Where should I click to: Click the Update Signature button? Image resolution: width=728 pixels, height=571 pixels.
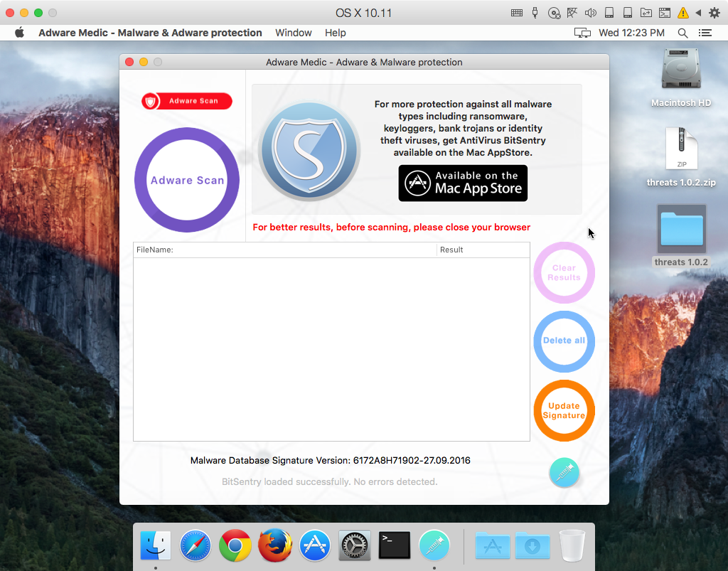point(564,410)
